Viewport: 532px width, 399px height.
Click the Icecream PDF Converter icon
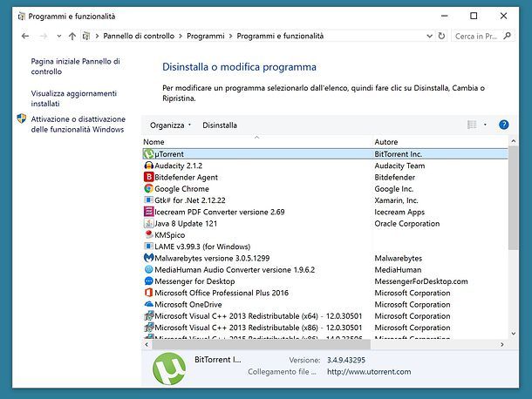148,212
